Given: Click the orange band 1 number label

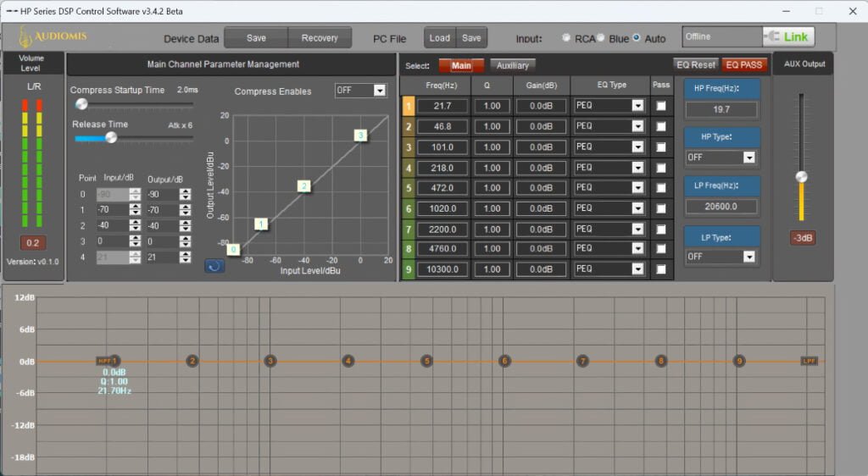Looking at the screenshot, I should (x=408, y=106).
